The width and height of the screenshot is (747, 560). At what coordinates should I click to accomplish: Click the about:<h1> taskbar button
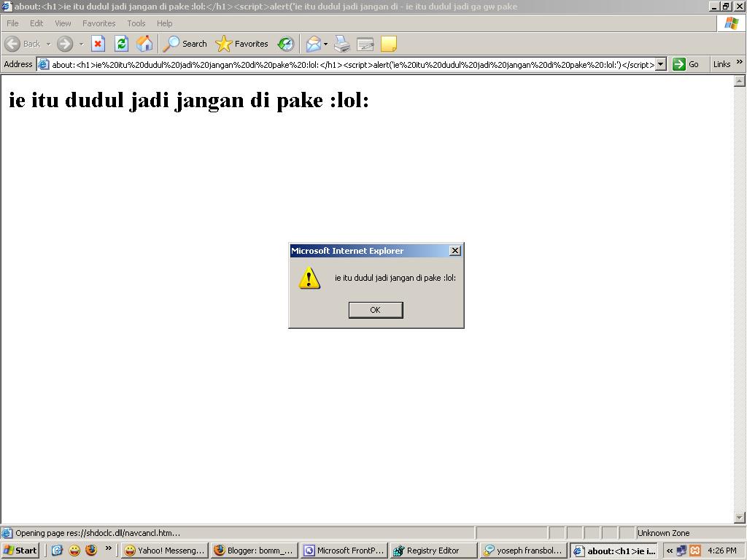pos(614,551)
